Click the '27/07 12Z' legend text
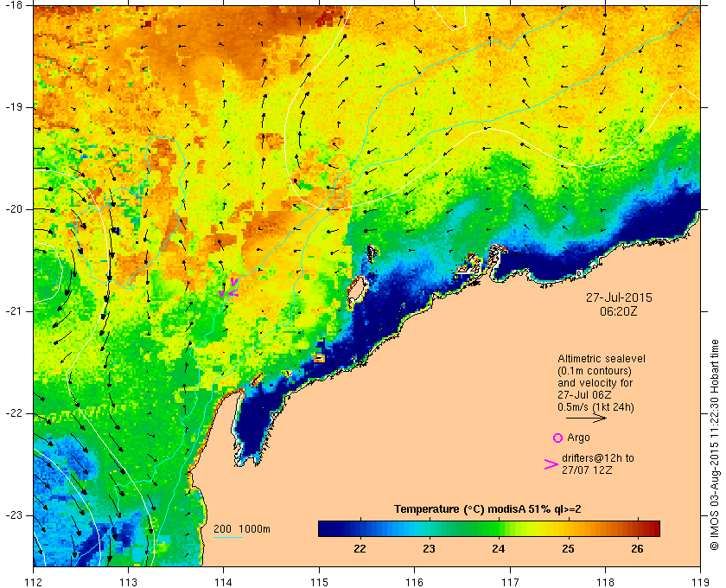726x588 pixels. click(587, 470)
